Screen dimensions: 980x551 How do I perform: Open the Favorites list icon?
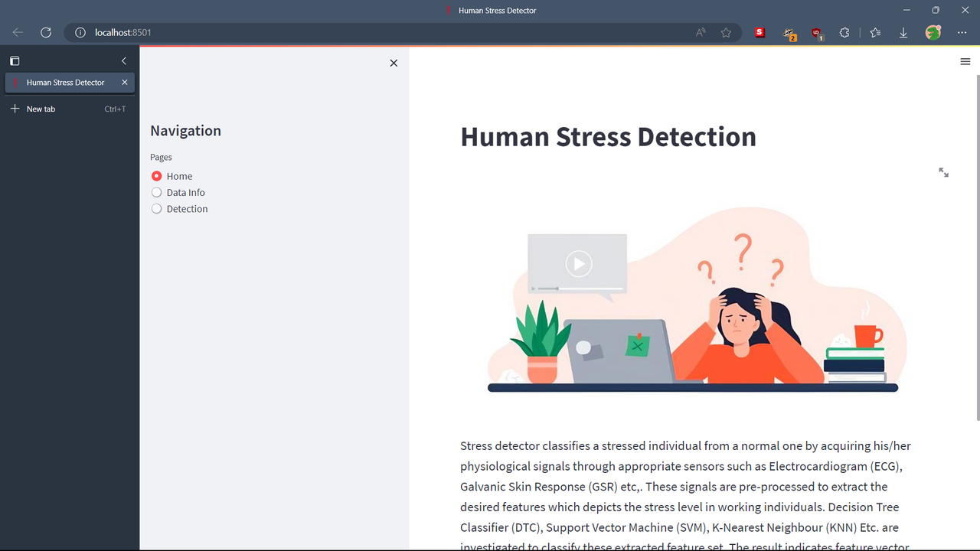[x=875, y=33]
